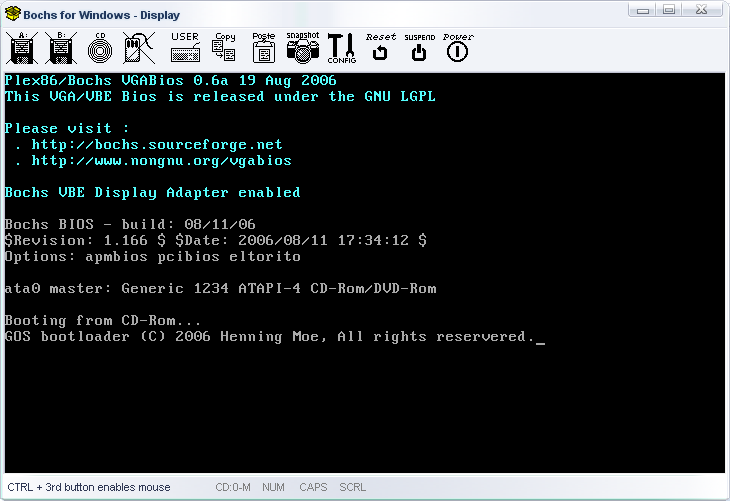Click the CD-ROM drive icon
730x501 pixels.
pyautogui.click(x=100, y=48)
